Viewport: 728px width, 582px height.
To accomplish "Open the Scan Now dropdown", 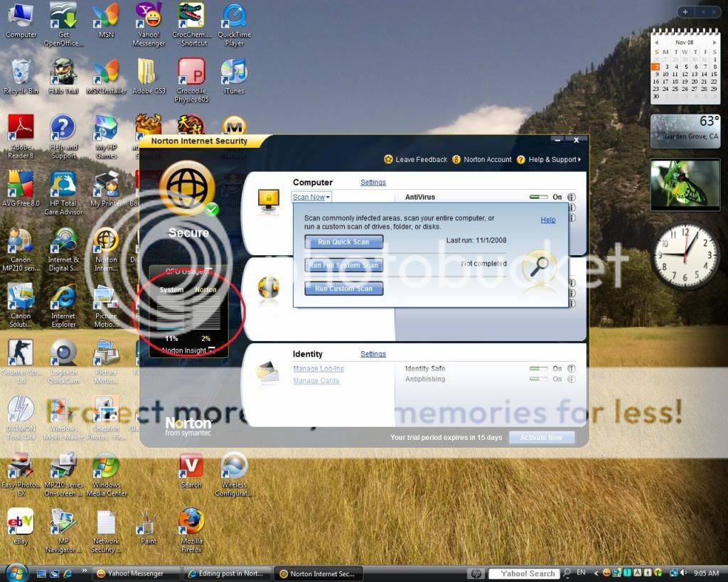I will point(311,197).
